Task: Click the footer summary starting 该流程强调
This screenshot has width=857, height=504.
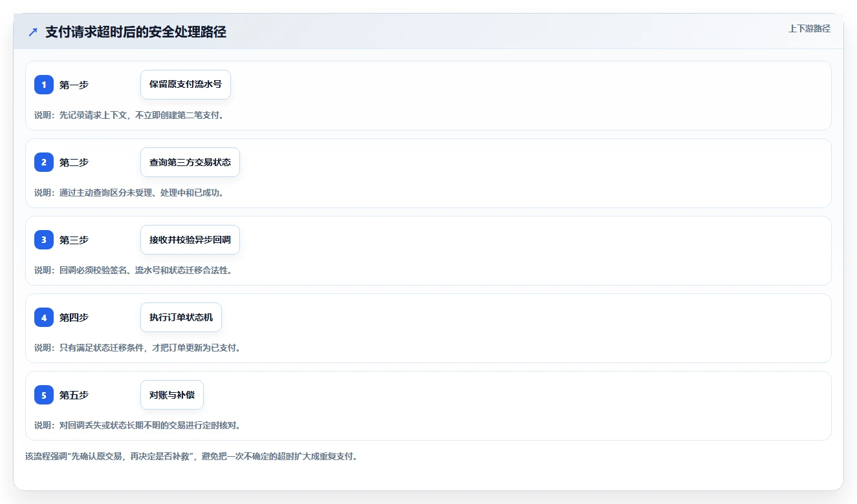Action: click(191, 456)
